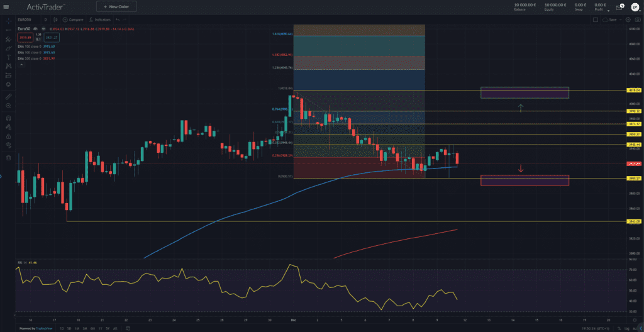Select the 1D time range tab
Image resolution: width=644 pixels, height=332 pixels.
pos(60,328)
